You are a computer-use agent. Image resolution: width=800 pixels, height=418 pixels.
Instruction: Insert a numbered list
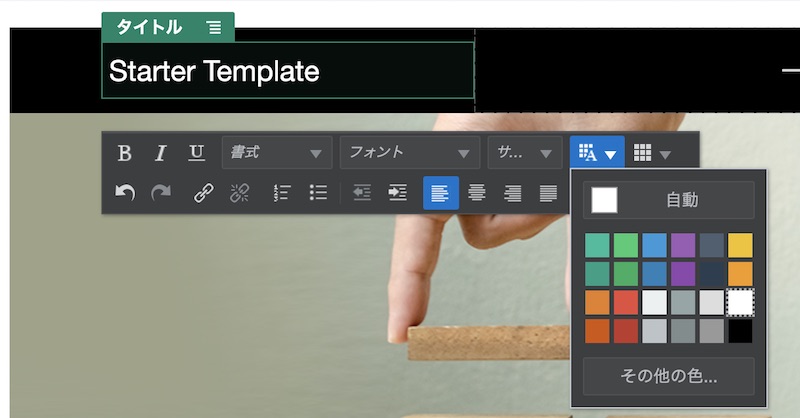coord(282,193)
